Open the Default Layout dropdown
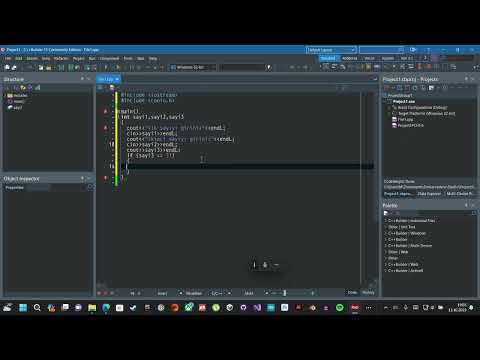The image size is (480, 360). click(x=331, y=50)
